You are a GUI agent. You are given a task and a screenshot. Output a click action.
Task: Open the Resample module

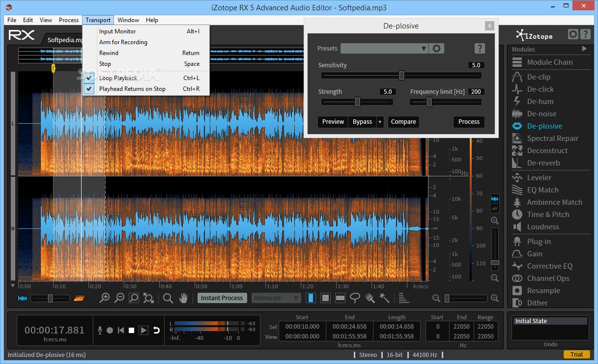coord(543,291)
